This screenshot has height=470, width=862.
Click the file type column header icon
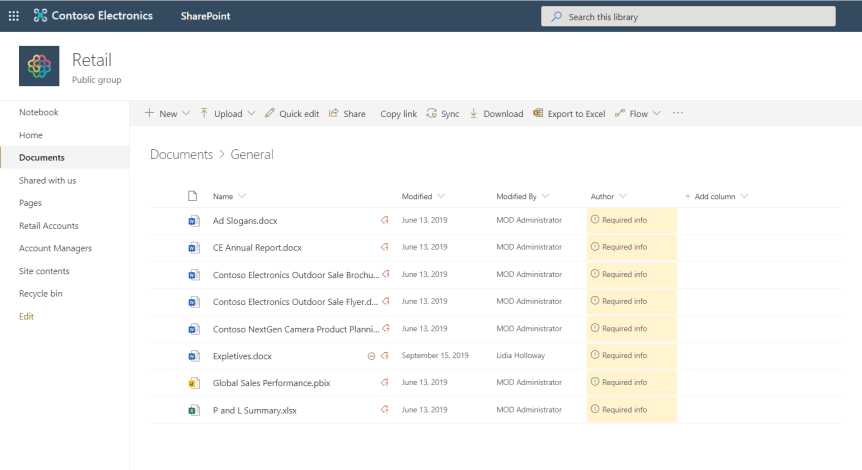tap(193, 196)
